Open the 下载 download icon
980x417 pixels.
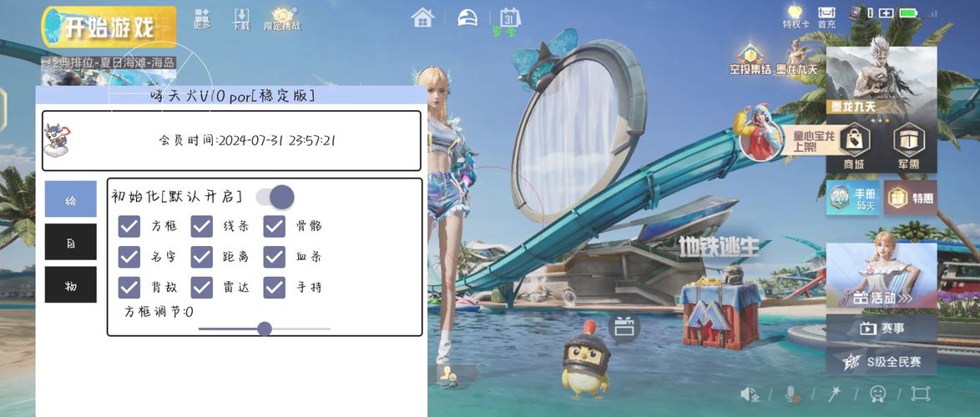pos(242,18)
